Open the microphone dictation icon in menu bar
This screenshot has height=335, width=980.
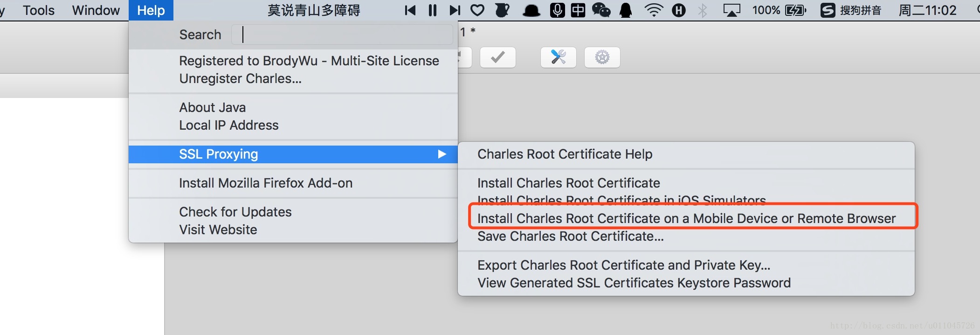pyautogui.click(x=557, y=10)
